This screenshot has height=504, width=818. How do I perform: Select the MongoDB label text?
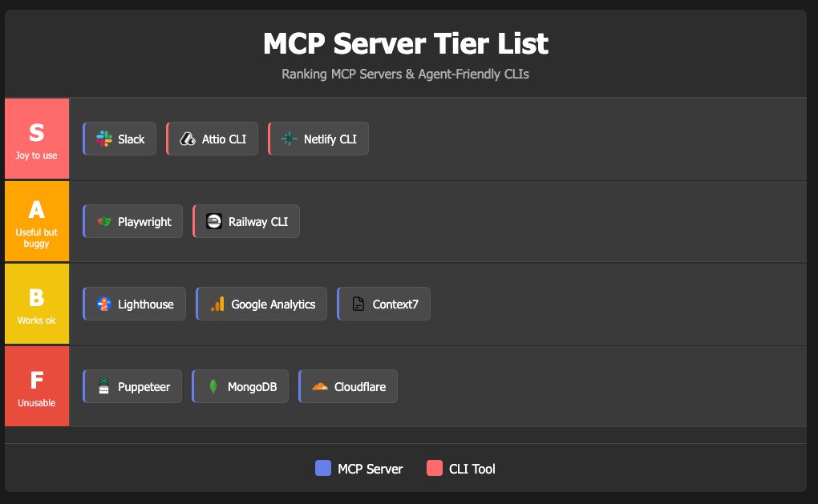tap(252, 387)
